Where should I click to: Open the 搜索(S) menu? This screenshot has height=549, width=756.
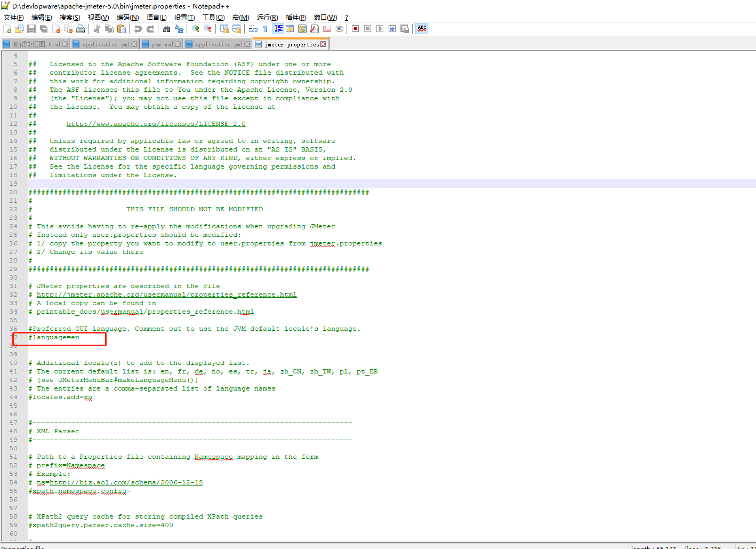click(70, 18)
